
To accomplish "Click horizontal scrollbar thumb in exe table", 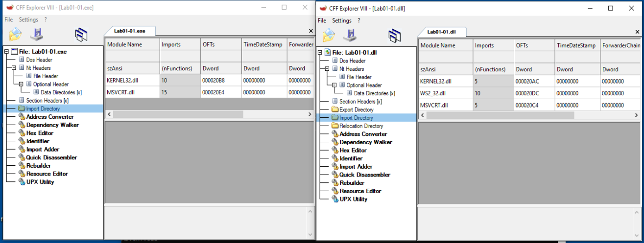I will point(178,114).
